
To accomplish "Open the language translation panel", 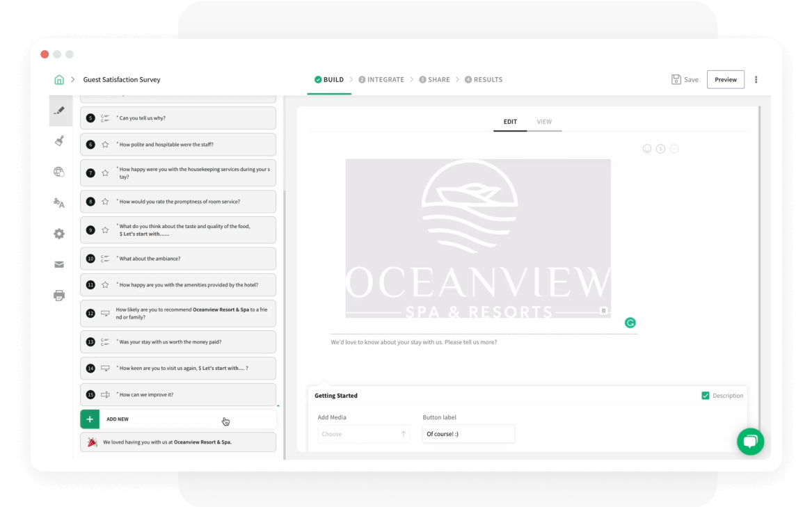I will coord(60,202).
